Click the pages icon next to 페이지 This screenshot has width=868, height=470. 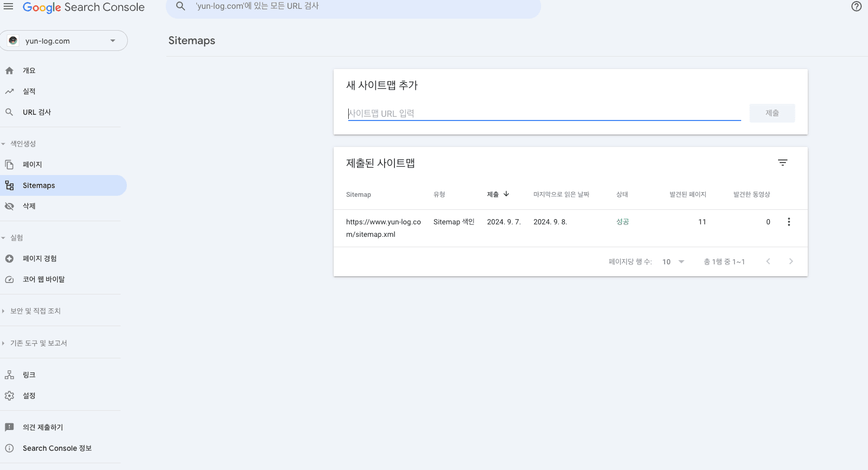tap(9, 165)
